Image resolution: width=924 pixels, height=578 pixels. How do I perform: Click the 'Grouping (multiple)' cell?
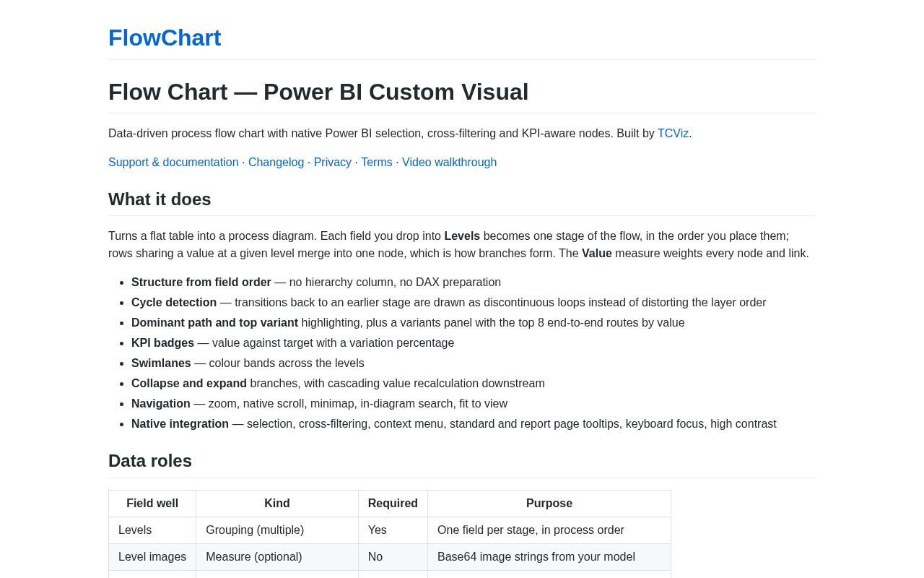click(x=277, y=530)
